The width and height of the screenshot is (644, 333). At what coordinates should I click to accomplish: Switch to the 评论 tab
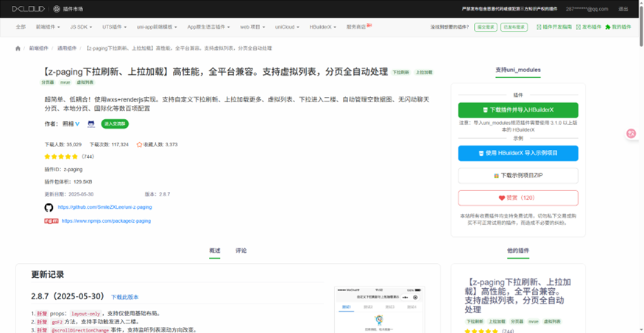coord(241,251)
